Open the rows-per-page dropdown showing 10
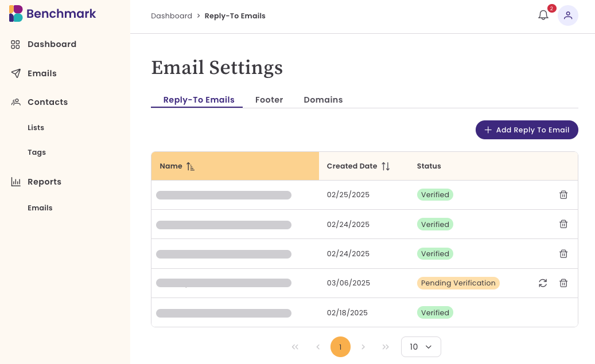This screenshot has height=364, width=595. pos(421,347)
